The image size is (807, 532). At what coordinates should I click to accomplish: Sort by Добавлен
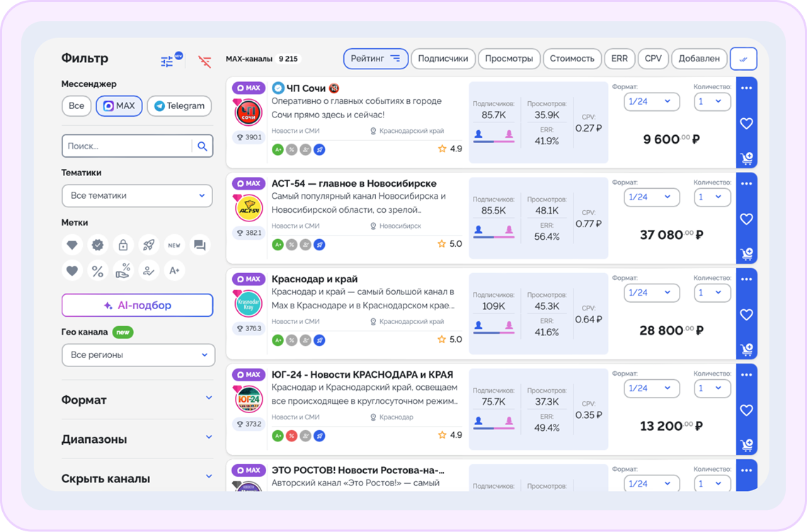click(699, 59)
